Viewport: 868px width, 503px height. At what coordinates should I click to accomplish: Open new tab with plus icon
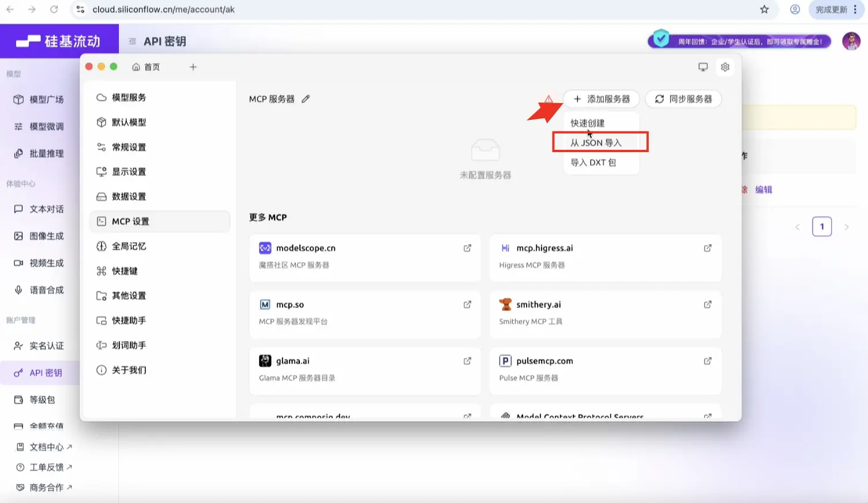click(x=193, y=67)
